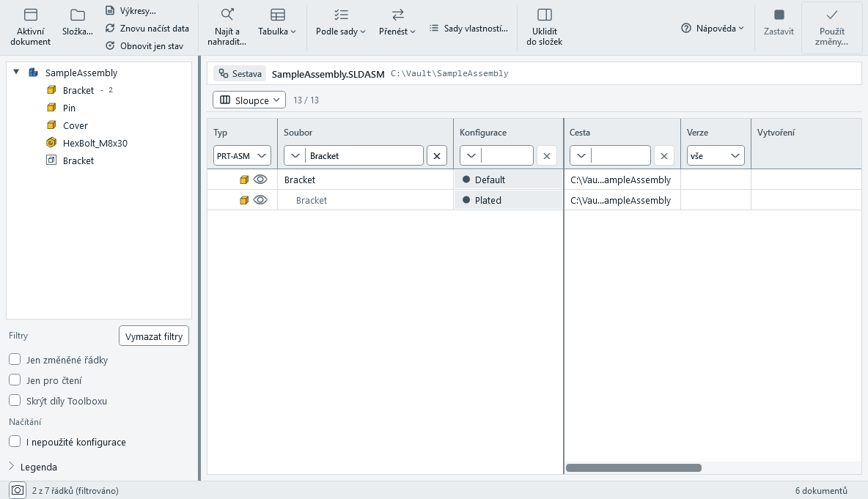Select HexBolt_M8x30 in the tree
This screenshot has height=499, width=868.
[x=95, y=144]
